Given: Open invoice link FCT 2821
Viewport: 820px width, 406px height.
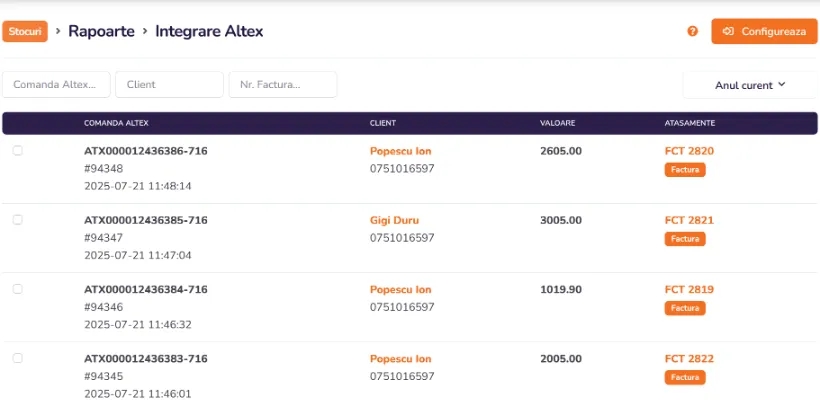Looking at the screenshot, I should click(689, 220).
